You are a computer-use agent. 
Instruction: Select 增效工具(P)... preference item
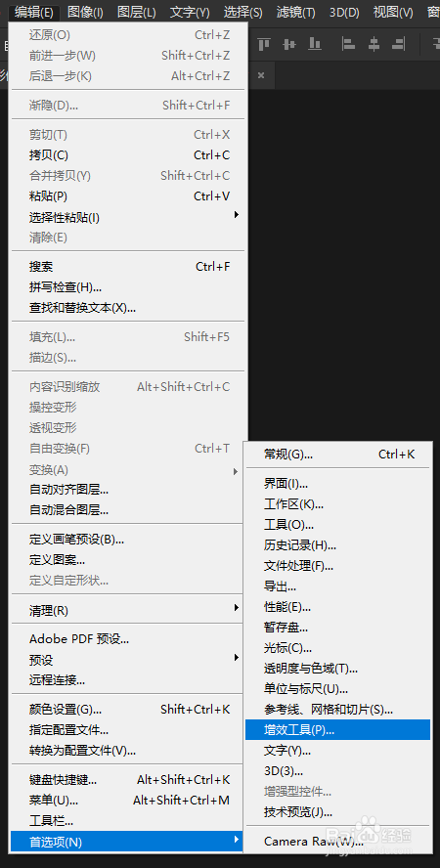click(x=337, y=729)
